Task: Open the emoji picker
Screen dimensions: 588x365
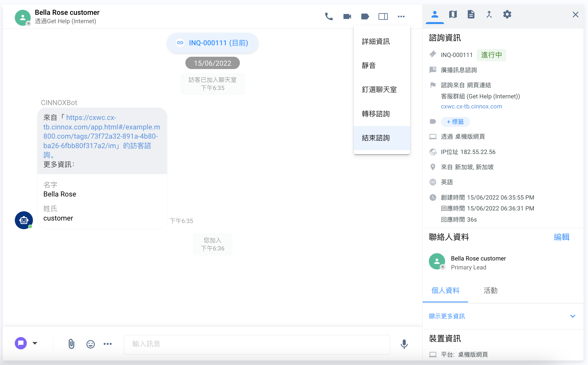Action: pos(90,344)
